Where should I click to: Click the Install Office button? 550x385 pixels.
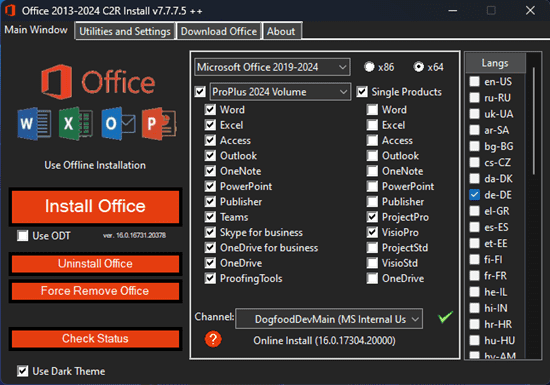95,207
